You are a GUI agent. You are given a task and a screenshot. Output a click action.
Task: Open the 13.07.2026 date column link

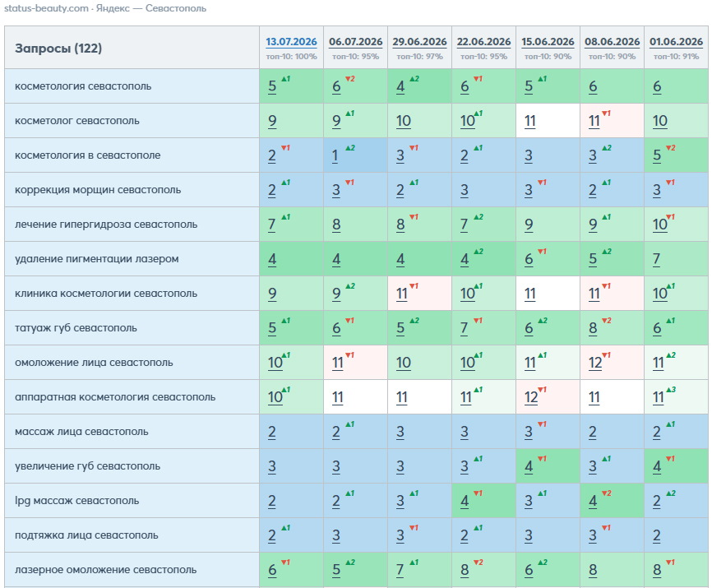tap(291, 42)
